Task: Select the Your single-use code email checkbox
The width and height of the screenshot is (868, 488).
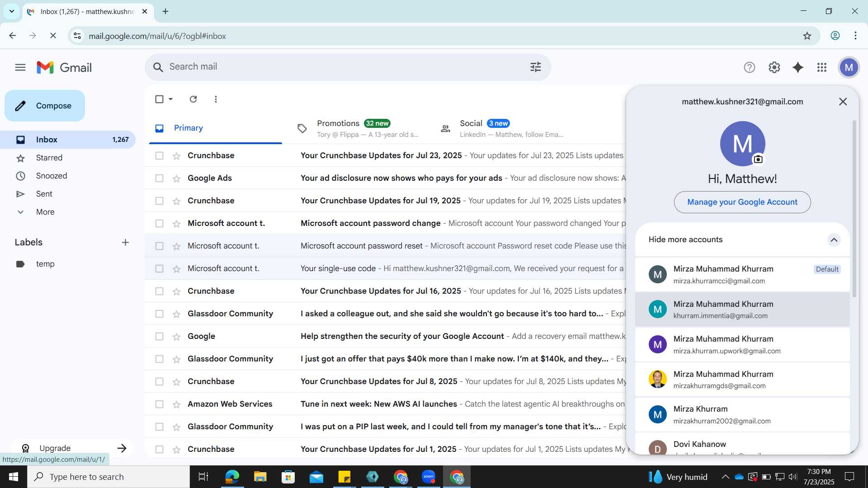Action: (159, 269)
